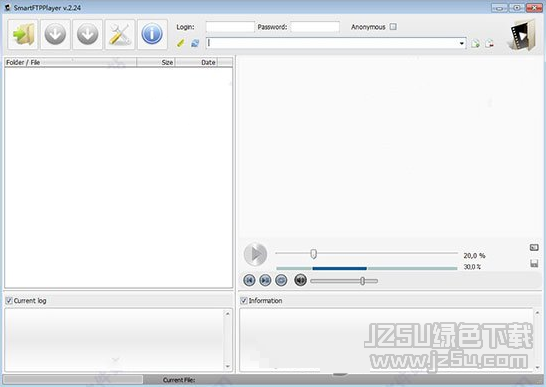The image size is (546, 387).
Task: Click the Information panel scroll up arrow
Action: tap(537, 314)
